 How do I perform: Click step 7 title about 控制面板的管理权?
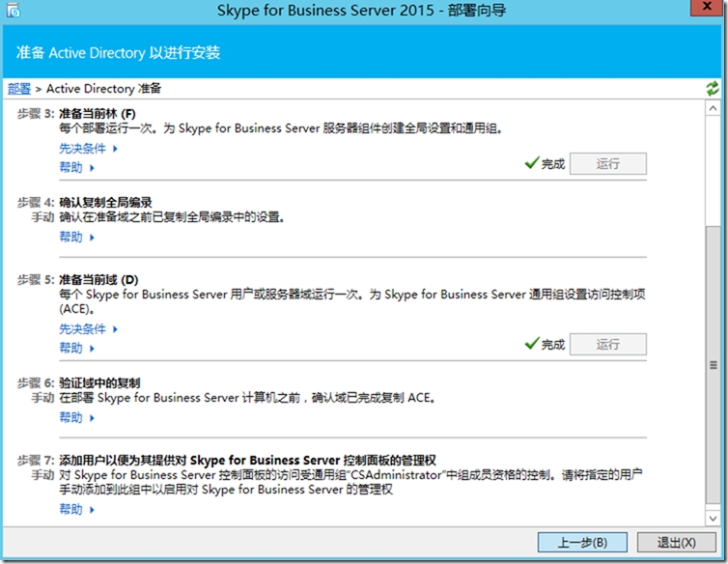(247, 461)
